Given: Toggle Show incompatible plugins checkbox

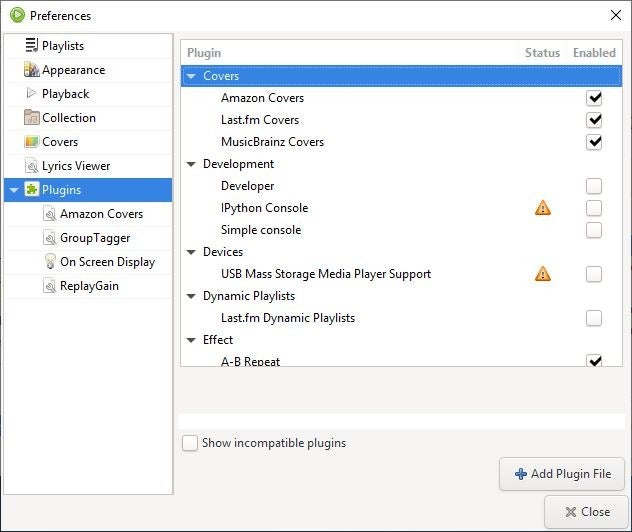Looking at the screenshot, I should 190,443.
